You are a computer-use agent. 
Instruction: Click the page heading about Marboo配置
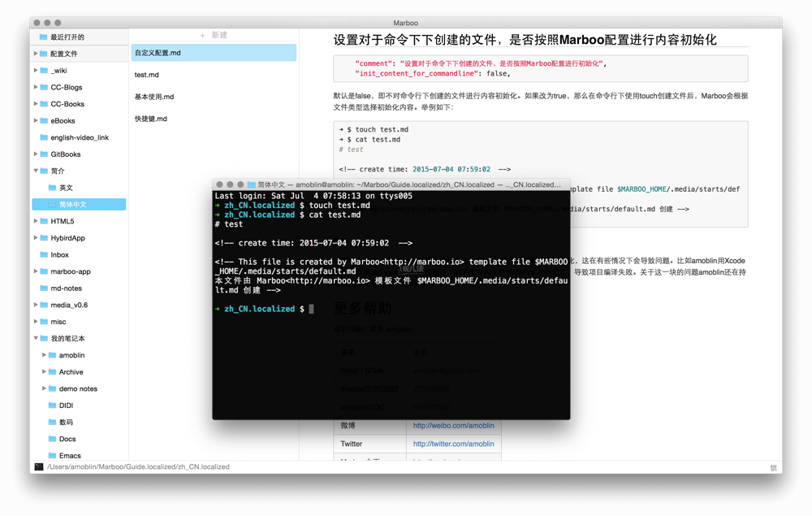click(x=525, y=40)
